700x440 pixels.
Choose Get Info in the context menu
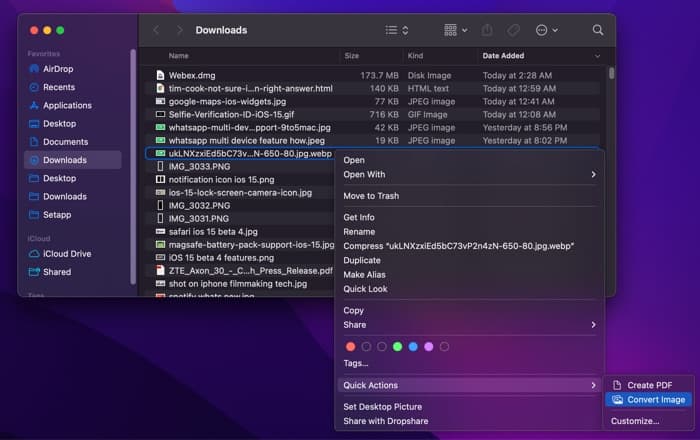click(x=470, y=217)
